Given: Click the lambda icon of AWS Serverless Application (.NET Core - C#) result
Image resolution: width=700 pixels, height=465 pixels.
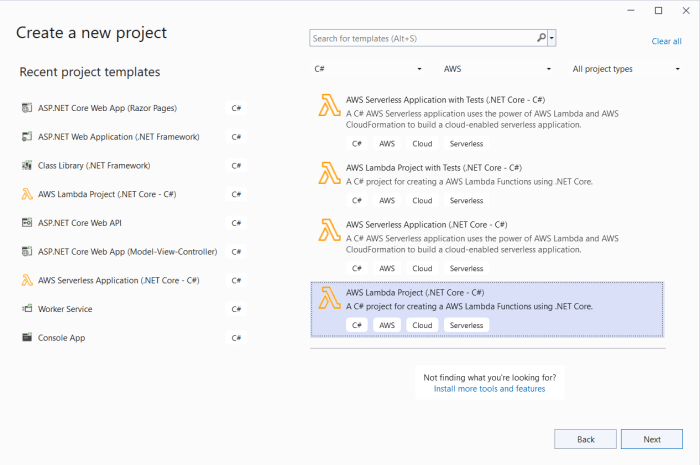Looking at the screenshot, I should pyautogui.click(x=329, y=230).
